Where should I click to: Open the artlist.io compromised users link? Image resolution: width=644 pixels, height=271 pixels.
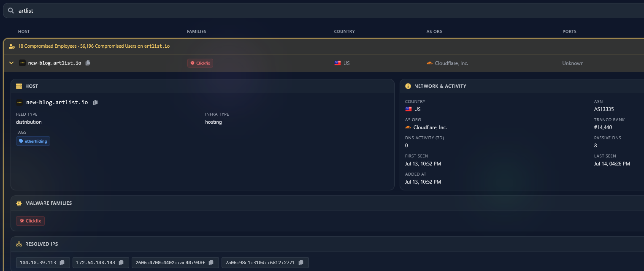click(157, 46)
